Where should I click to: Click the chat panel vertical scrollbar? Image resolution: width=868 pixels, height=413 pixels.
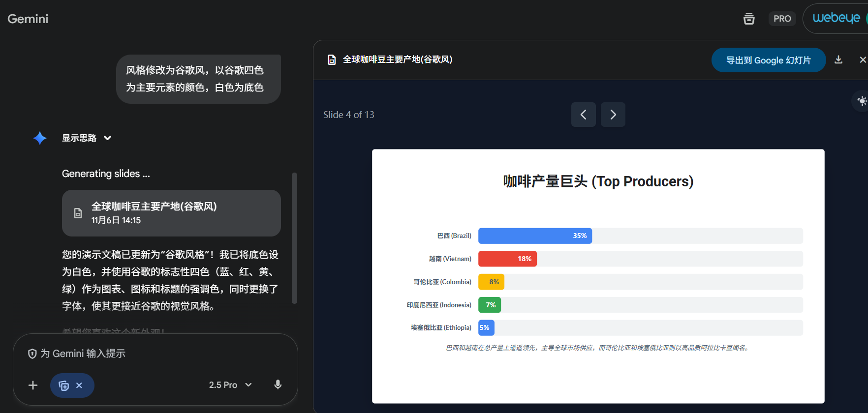(294, 238)
